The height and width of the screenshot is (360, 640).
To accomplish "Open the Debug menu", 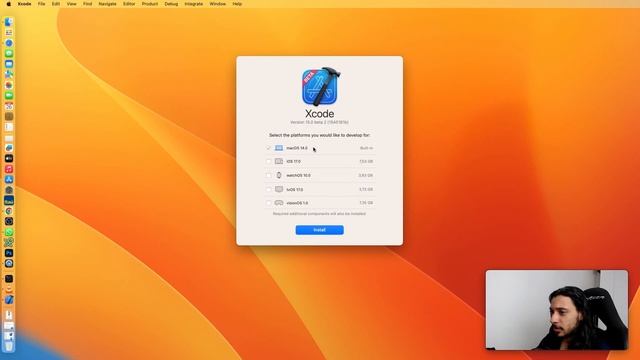I will 171,4.
